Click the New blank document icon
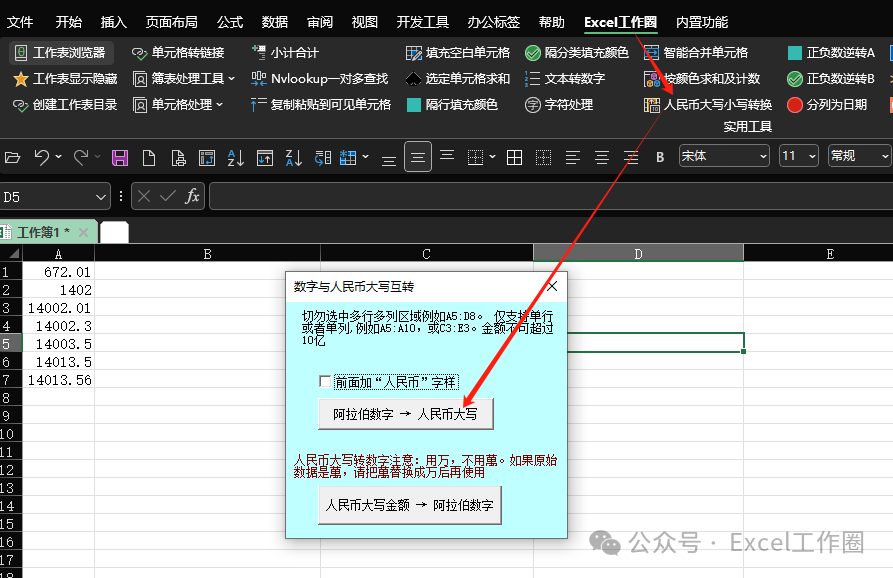The width and height of the screenshot is (893, 578). coord(149,157)
